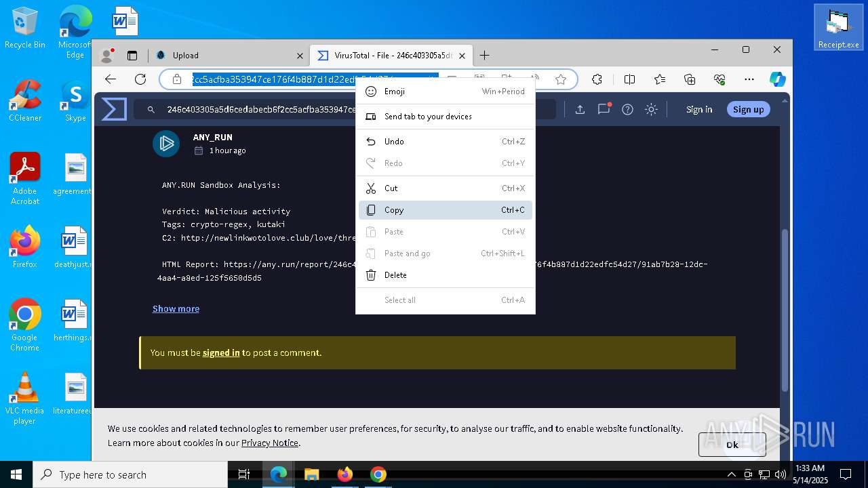Click the taskbar search box

(130, 474)
